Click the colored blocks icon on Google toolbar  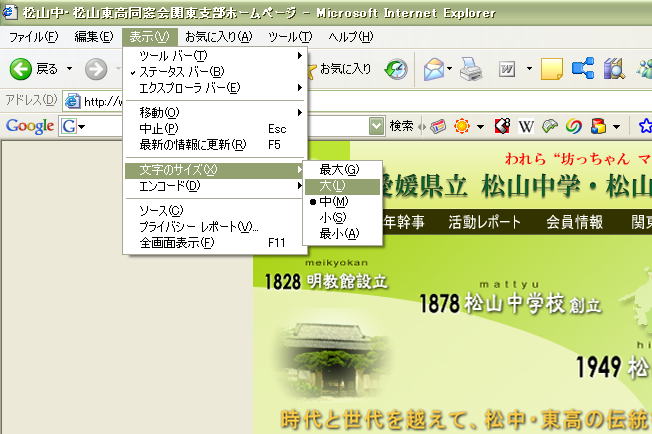tap(598, 126)
